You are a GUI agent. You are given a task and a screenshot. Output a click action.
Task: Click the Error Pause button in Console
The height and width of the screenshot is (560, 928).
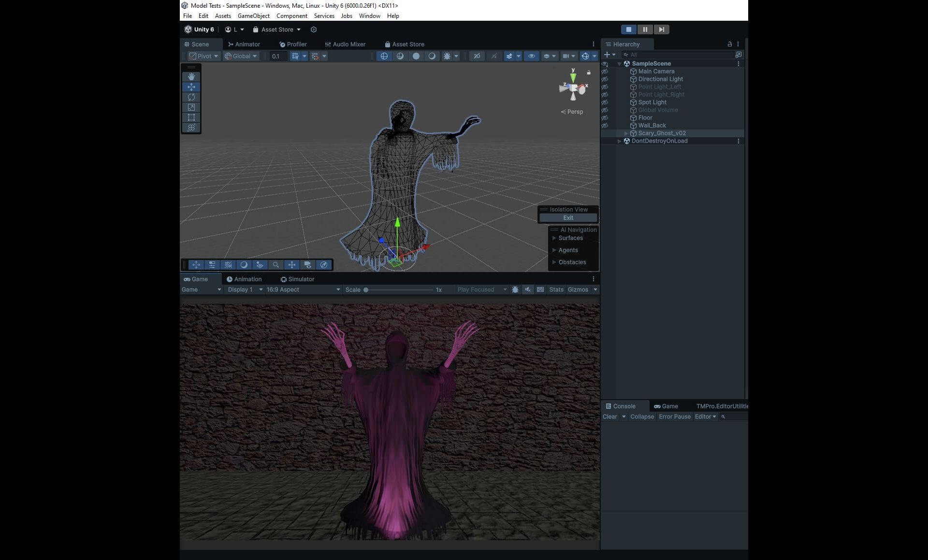[674, 416]
